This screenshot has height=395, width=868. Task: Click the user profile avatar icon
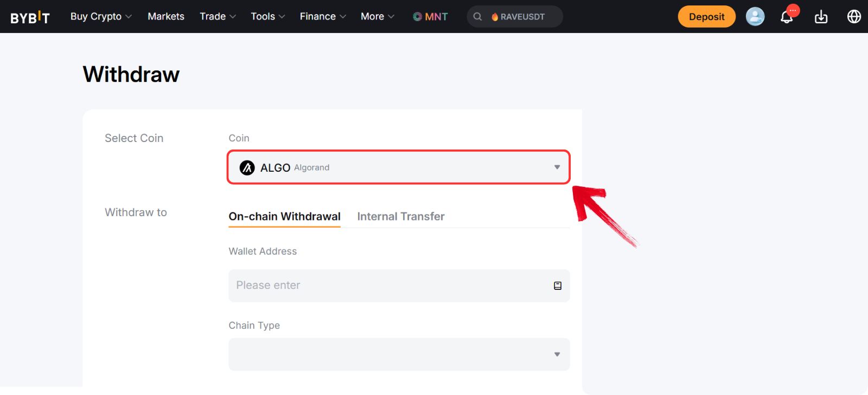[755, 16]
